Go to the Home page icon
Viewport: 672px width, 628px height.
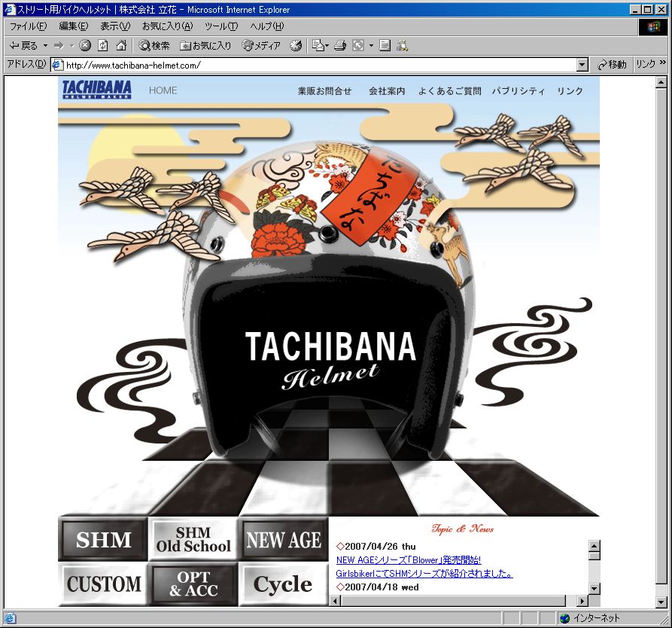pyautogui.click(x=122, y=45)
